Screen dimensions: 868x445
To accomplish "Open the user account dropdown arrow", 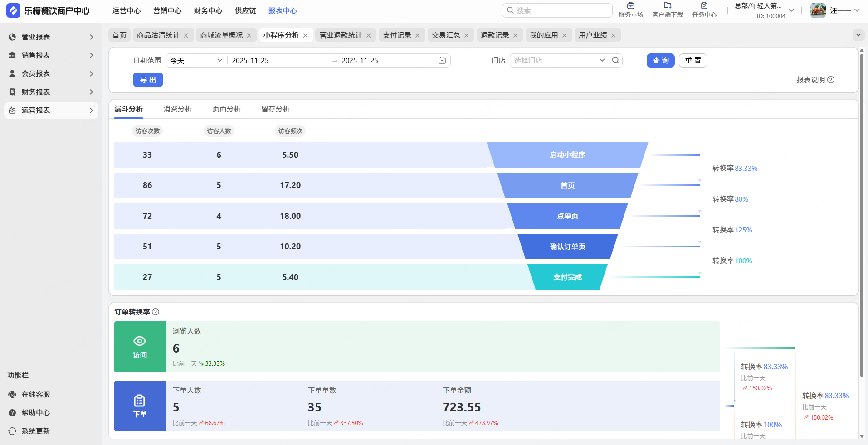I will [857, 10].
